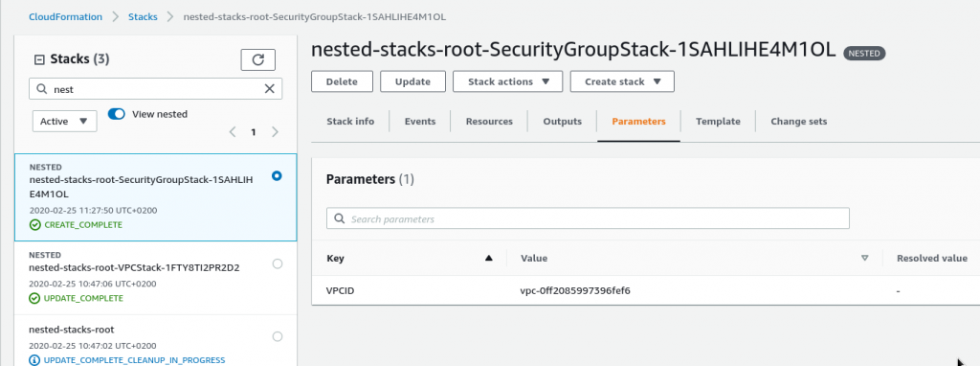Click timestamp 2020-02-25 10:47:06 UTC+0200
980x366 pixels.
point(93,284)
